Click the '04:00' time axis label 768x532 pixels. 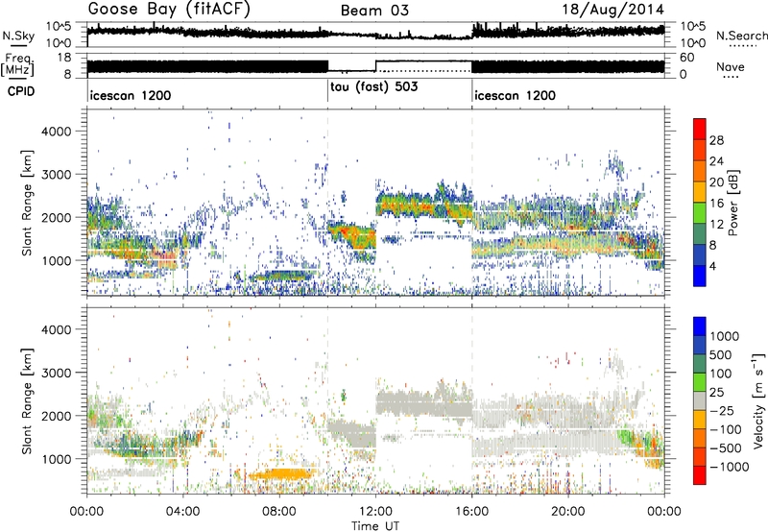[182, 512]
